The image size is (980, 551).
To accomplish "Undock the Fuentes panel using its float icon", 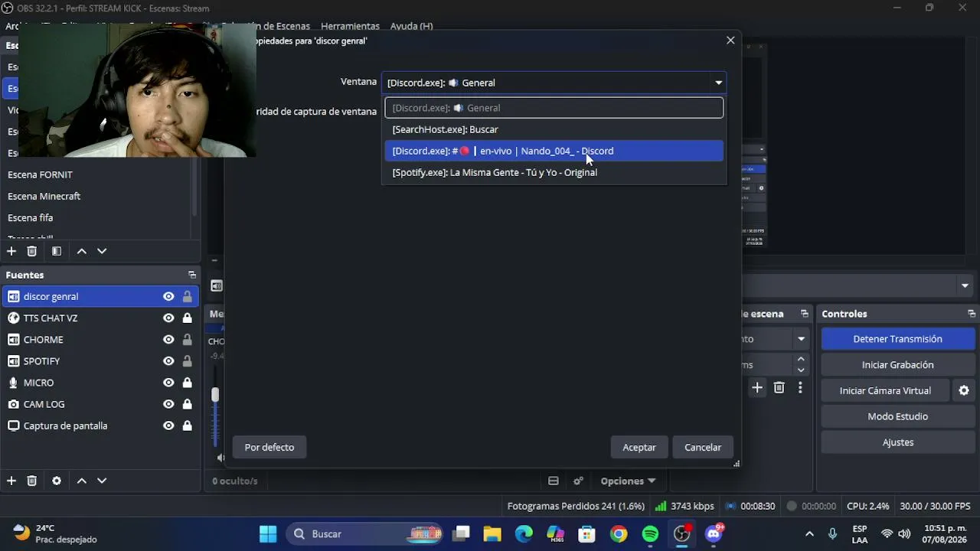I will [x=192, y=275].
